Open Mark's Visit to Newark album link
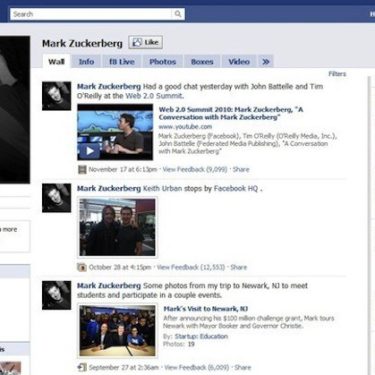This screenshot has height=375, width=375. coord(205,309)
